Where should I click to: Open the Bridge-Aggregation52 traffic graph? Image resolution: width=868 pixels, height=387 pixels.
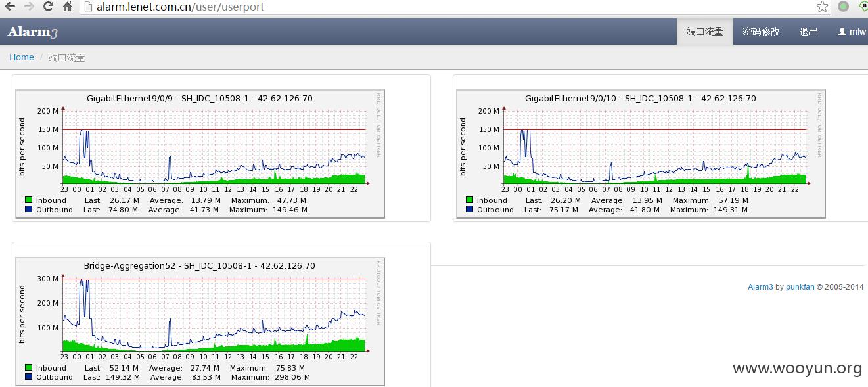tap(200, 321)
